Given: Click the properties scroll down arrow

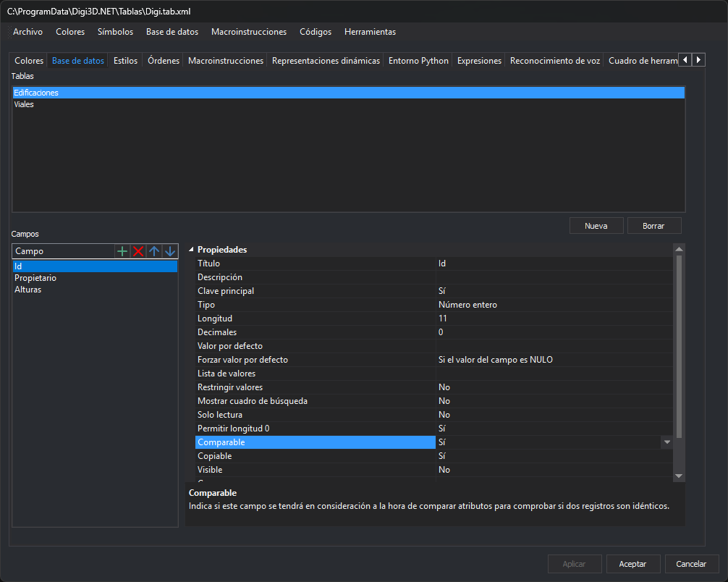Looking at the screenshot, I should [679, 476].
